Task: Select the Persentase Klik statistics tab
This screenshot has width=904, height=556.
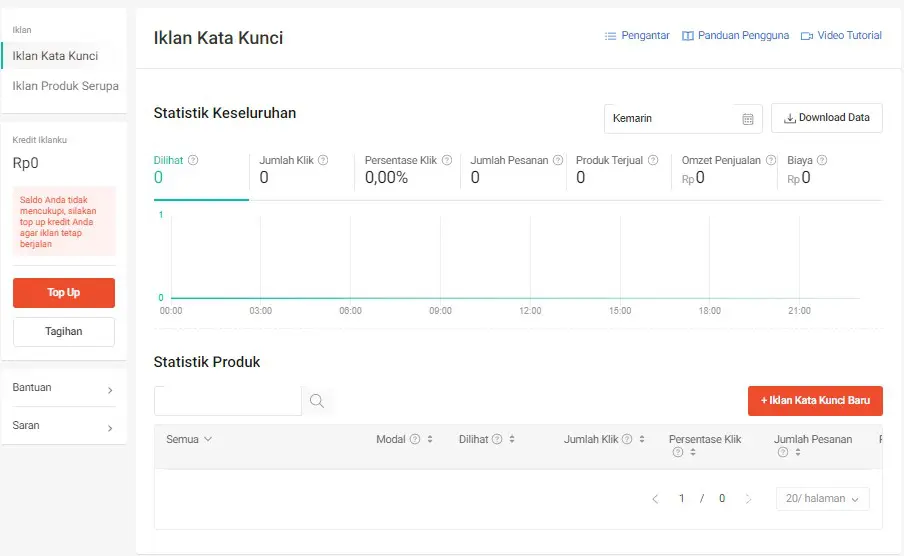Action: pos(408,170)
